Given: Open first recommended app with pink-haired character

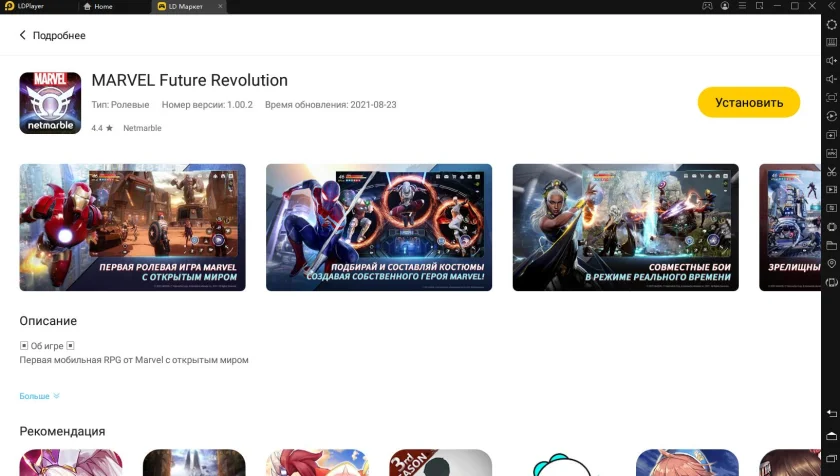Looking at the screenshot, I should (x=71, y=463).
